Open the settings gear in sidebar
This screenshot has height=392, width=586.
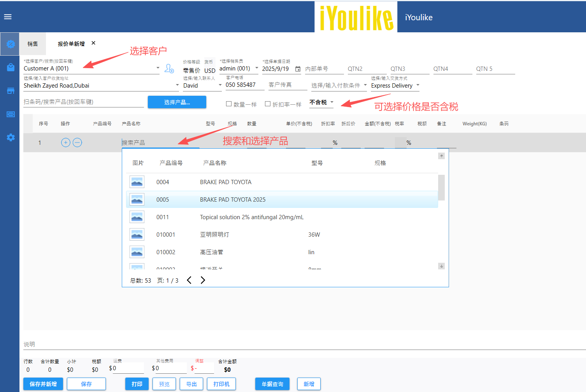click(x=11, y=137)
